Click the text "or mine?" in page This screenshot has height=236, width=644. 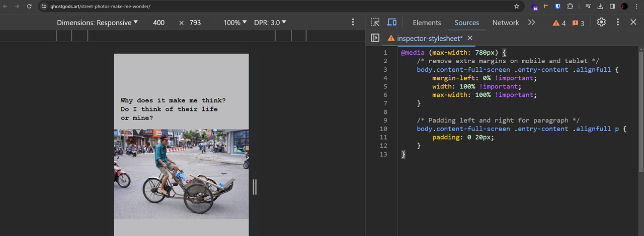(137, 118)
